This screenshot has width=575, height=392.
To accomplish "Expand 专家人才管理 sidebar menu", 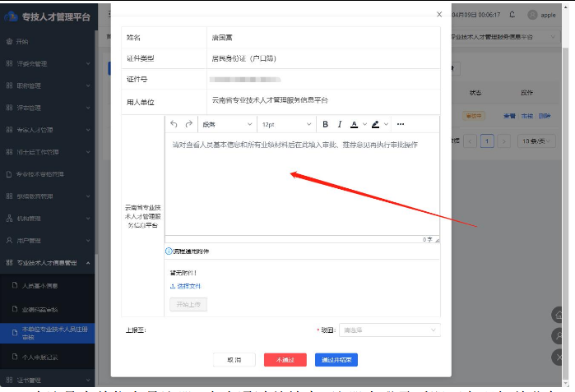I will 48,130.
